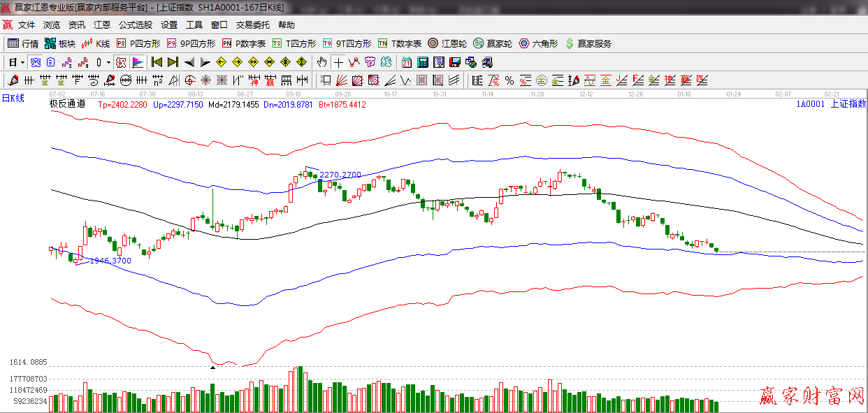This screenshot has height=413, width=868.
Task: Click the calculator icon in toolbar
Action: point(423,62)
